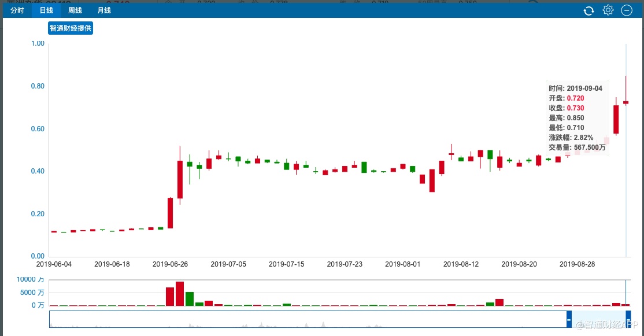Click the 0.40 price axis label

pos(38,171)
